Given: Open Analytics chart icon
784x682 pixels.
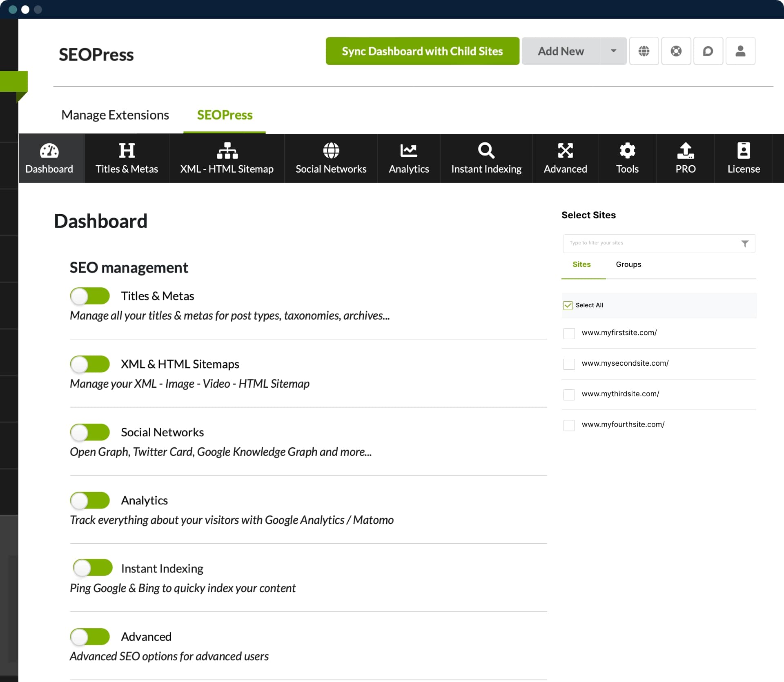Looking at the screenshot, I should 409,151.
